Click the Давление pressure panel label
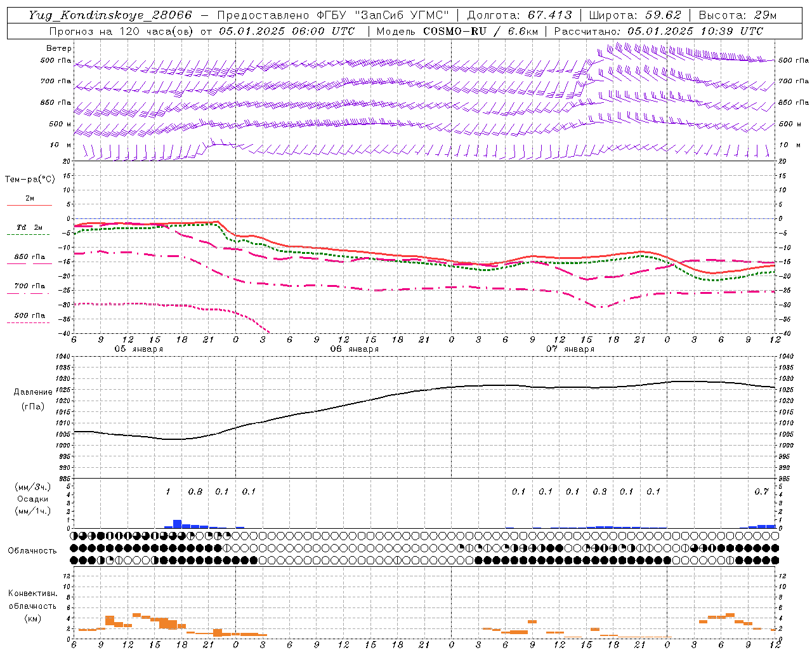The width and height of the screenshot is (812, 650). 33,392
